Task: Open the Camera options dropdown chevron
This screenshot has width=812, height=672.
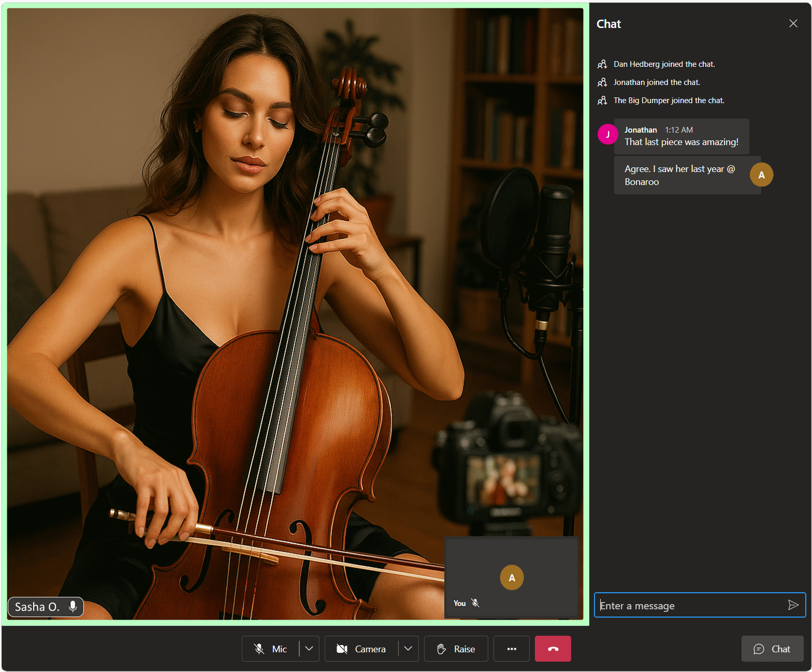Action: (408, 649)
